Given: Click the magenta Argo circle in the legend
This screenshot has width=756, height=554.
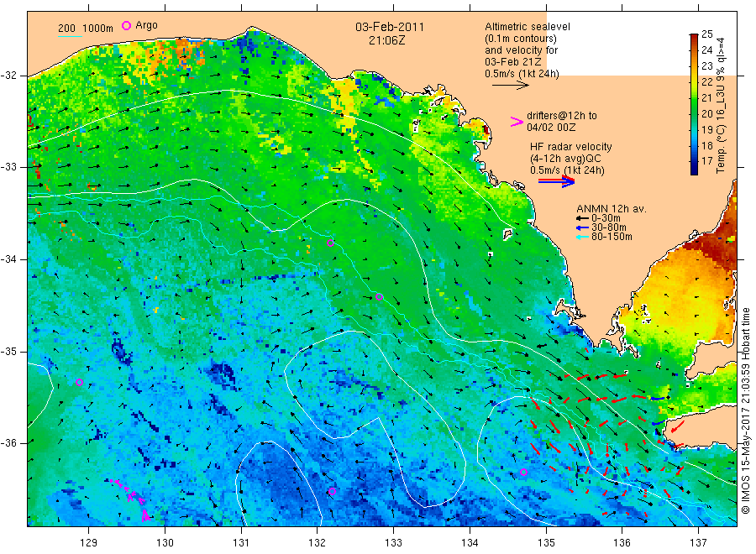Looking at the screenshot, I should [126, 25].
